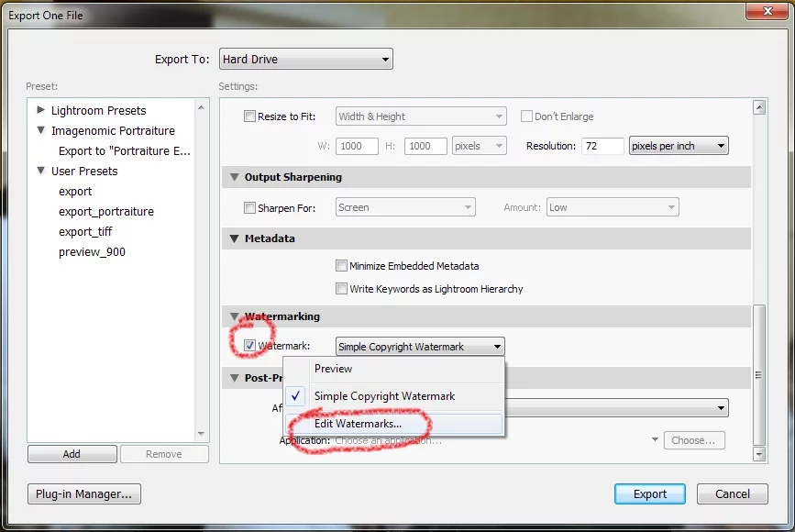Select the export_tiff preset
This screenshot has width=795, height=532.
tap(85, 232)
